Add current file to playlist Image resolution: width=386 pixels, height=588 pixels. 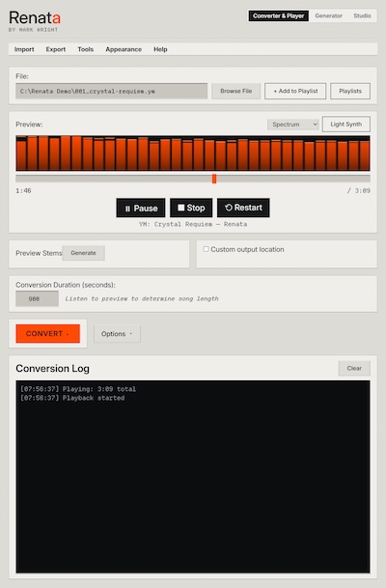pyautogui.click(x=295, y=91)
